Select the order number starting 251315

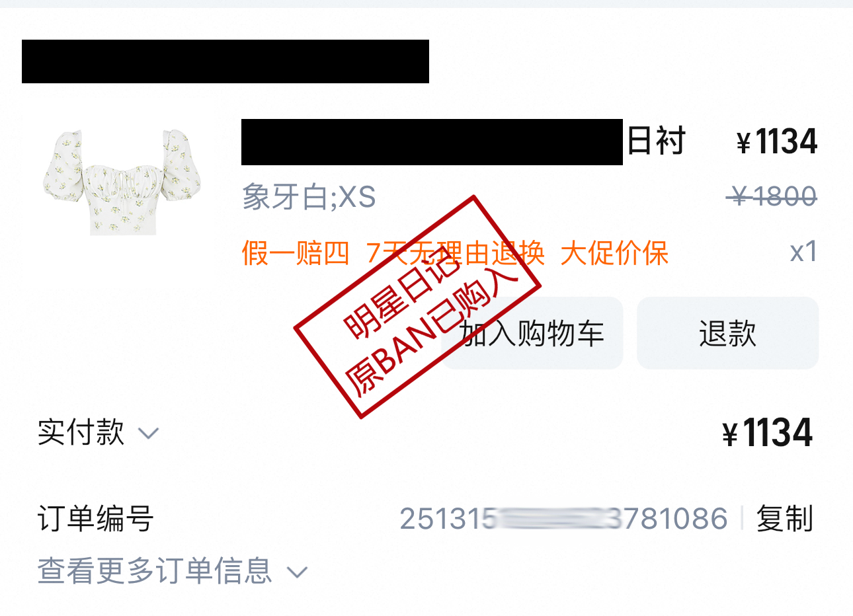coord(563,519)
